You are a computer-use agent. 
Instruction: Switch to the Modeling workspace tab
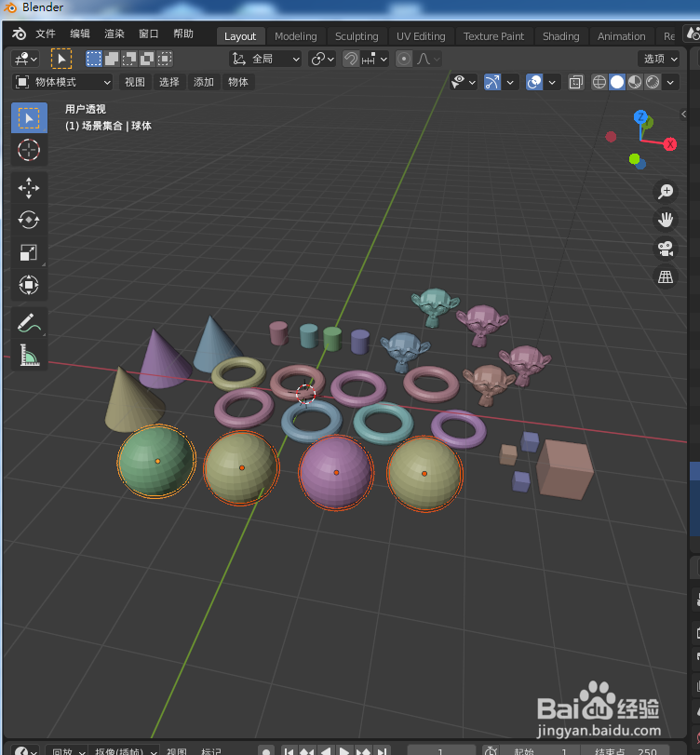[296, 36]
